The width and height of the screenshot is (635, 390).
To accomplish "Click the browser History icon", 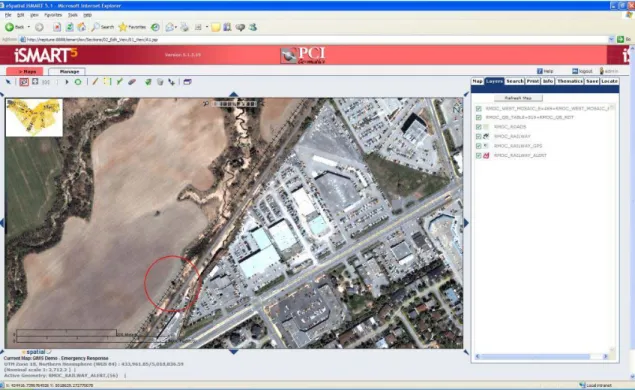I will pyautogui.click(x=155, y=27).
